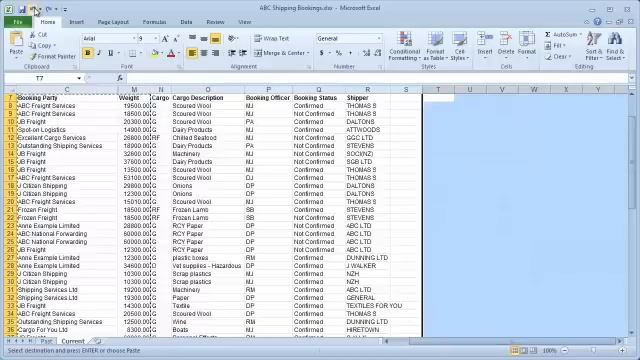The height and width of the screenshot is (360, 640).
Task: Click the Redo icon in Quick Access Toolbar
Action: pyautogui.click(x=49, y=9)
